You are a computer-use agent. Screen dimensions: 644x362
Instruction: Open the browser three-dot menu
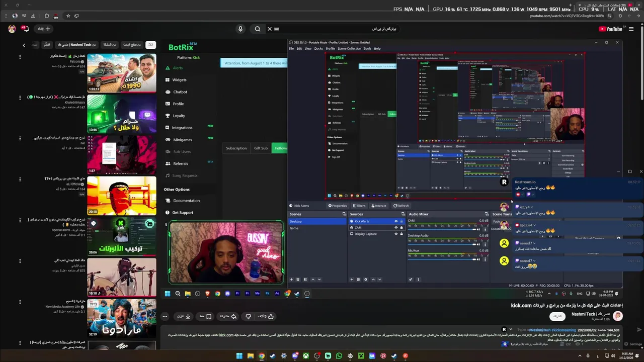point(6,16)
